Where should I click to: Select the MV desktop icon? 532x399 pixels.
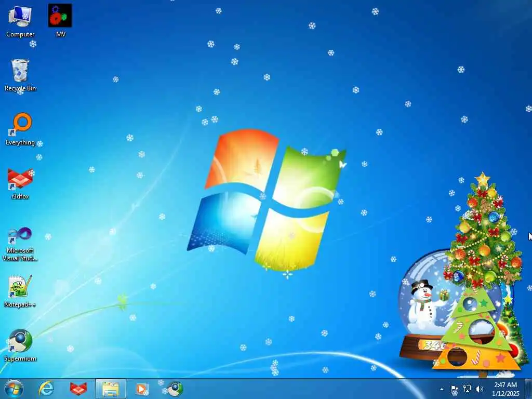[x=60, y=21]
